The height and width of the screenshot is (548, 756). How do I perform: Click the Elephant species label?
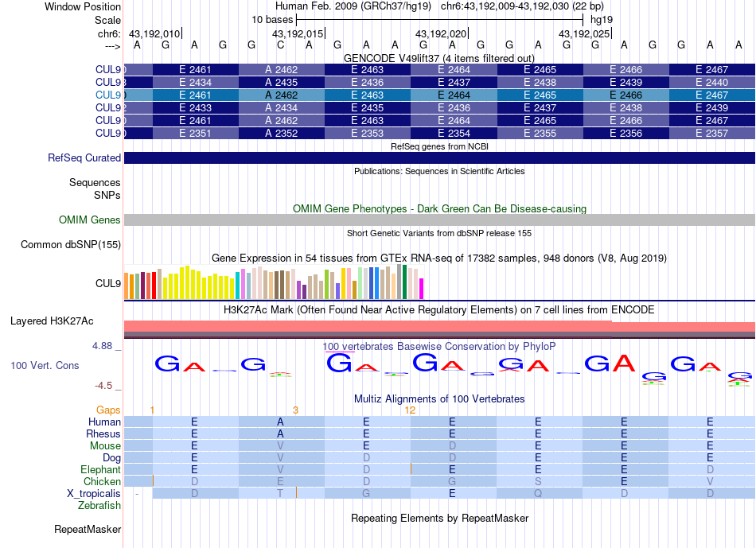(x=100, y=470)
